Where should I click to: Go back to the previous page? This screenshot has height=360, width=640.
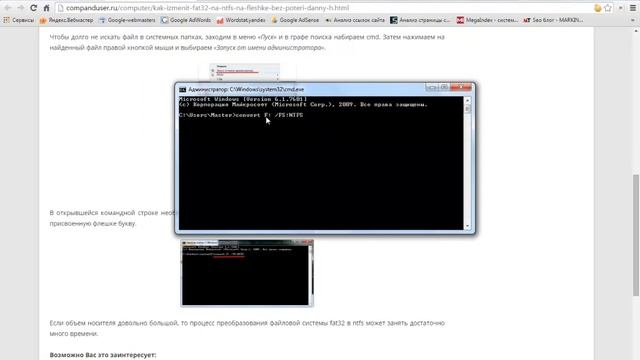pos(7,8)
